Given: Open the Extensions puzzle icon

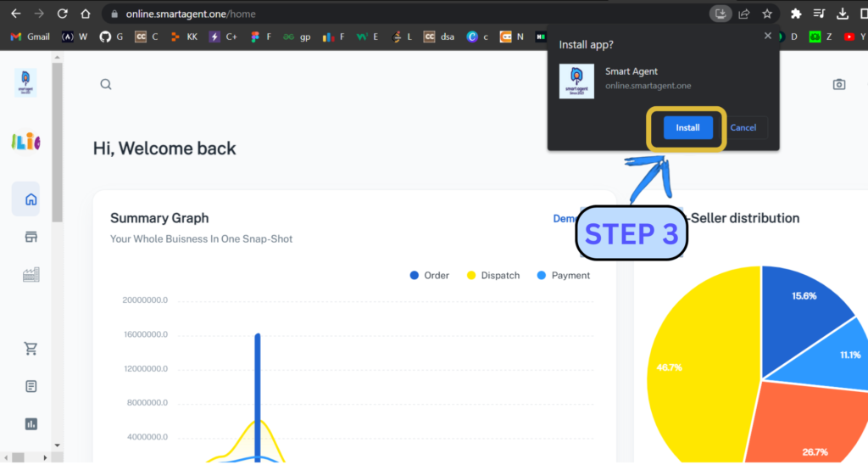Looking at the screenshot, I should point(796,14).
